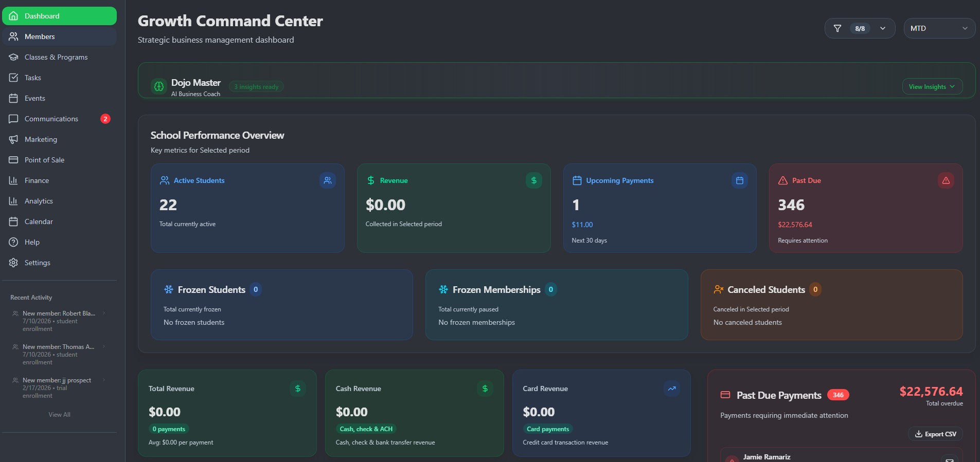Click the user-x icon beside Canceled Students
The width and height of the screenshot is (980, 462).
click(719, 289)
